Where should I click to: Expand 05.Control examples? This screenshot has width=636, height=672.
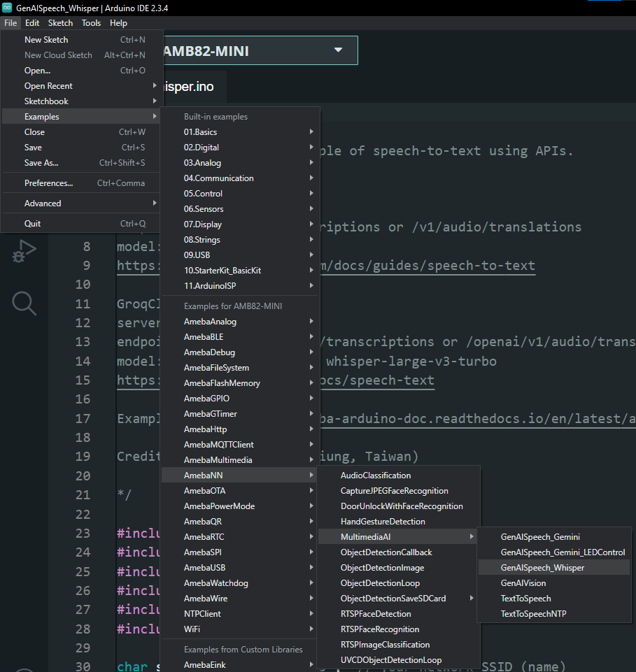pyautogui.click(x=240, y=194)
